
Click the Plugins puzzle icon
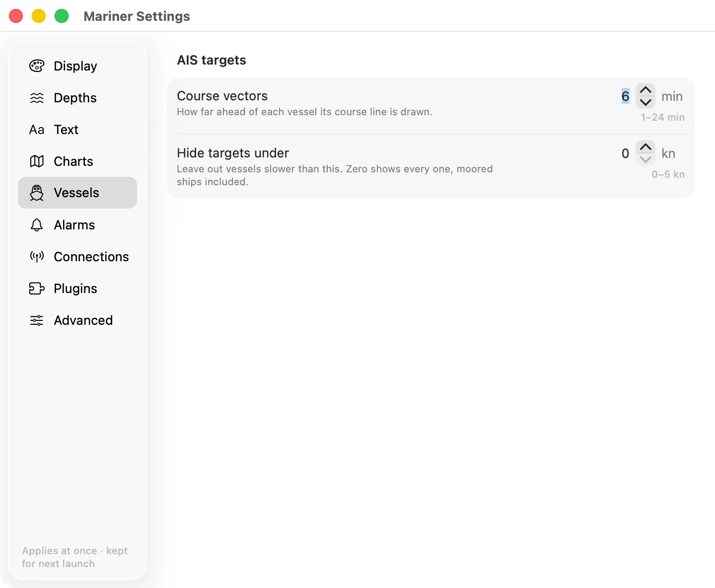coord(37,289)
